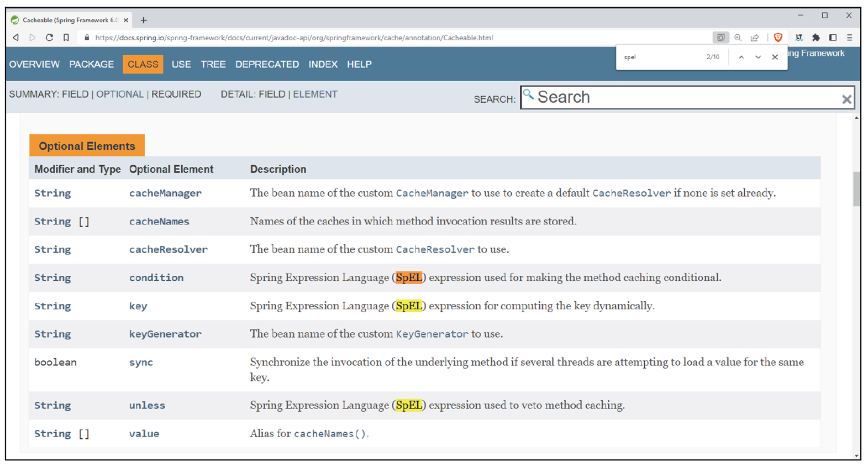Image resolution: width=868 pixels, height=467 pixels.
Task: Open the value element link
Action: pos(144,433)
